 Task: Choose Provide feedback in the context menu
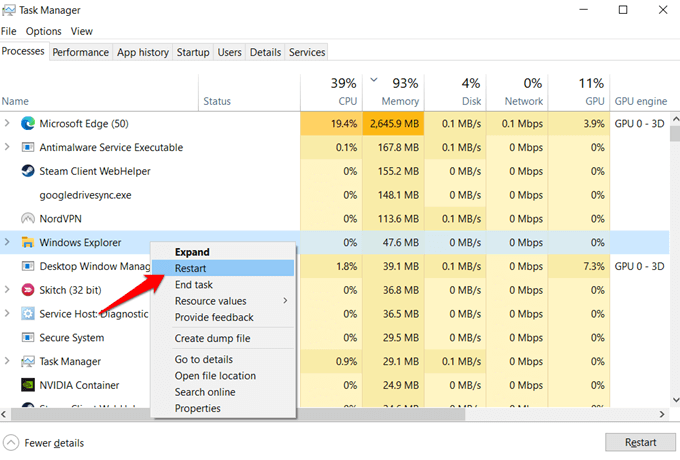pyautogui.click(x=223, y=317)
